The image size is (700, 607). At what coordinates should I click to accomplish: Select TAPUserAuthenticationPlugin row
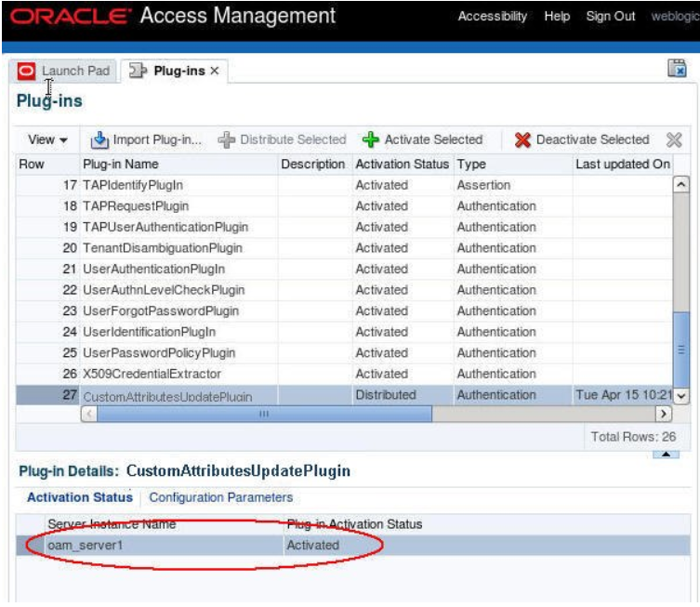point(344,227)
